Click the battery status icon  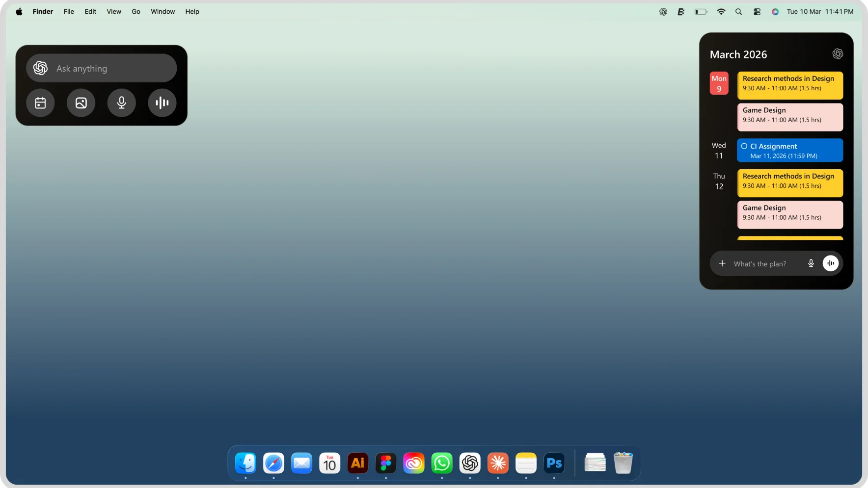pyautogui.click(x=701, y=11)
